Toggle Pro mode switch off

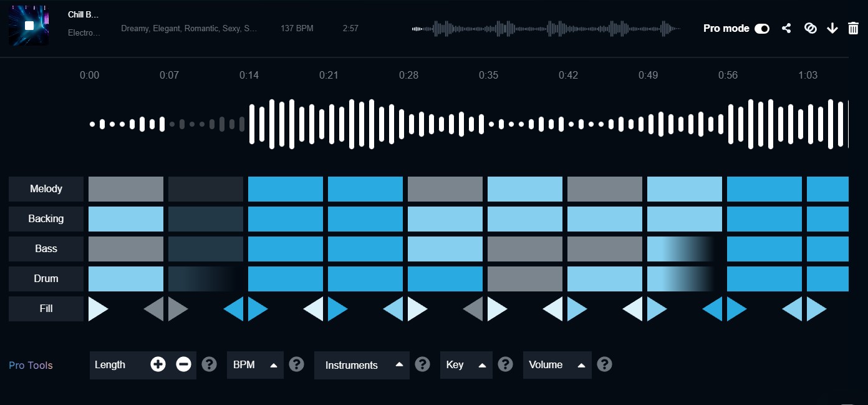click(761, 28)
